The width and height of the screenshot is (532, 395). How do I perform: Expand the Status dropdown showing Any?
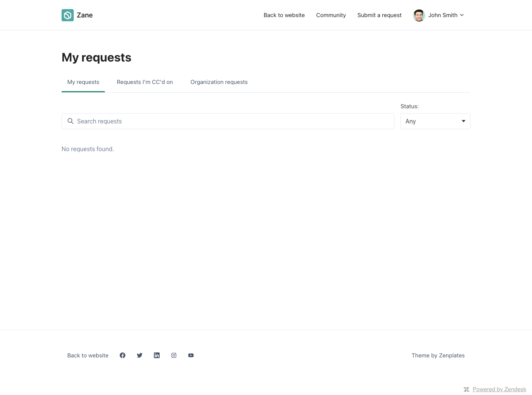click(x=435, y=121)
